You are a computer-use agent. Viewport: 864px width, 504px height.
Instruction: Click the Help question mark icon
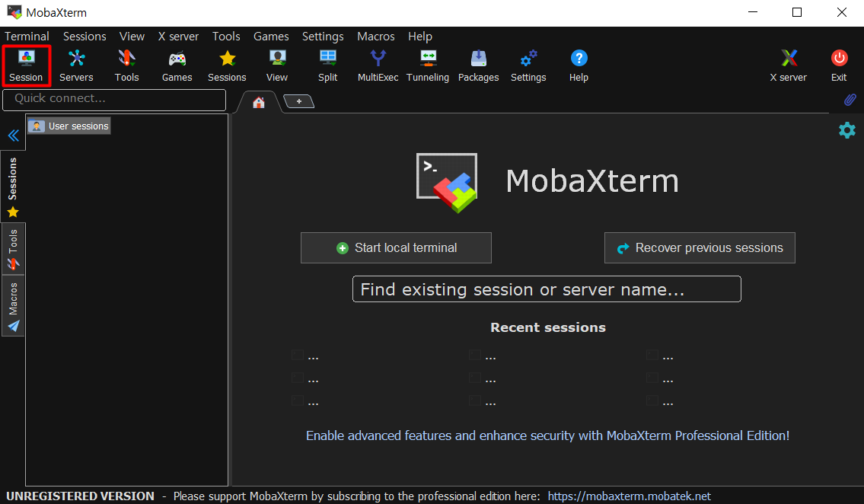579,66
